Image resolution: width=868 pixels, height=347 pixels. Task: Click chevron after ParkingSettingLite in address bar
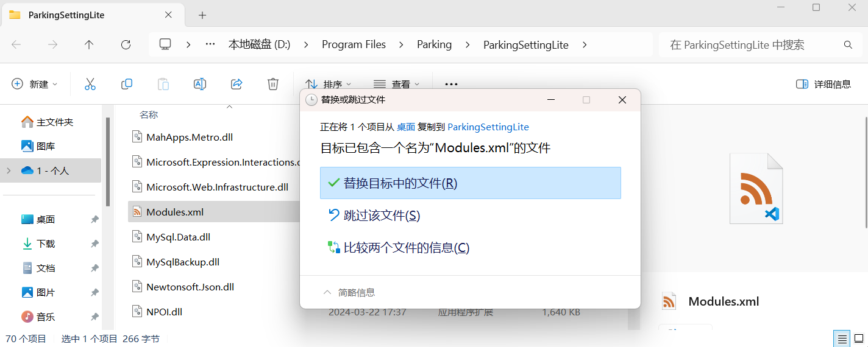point(585,44)
